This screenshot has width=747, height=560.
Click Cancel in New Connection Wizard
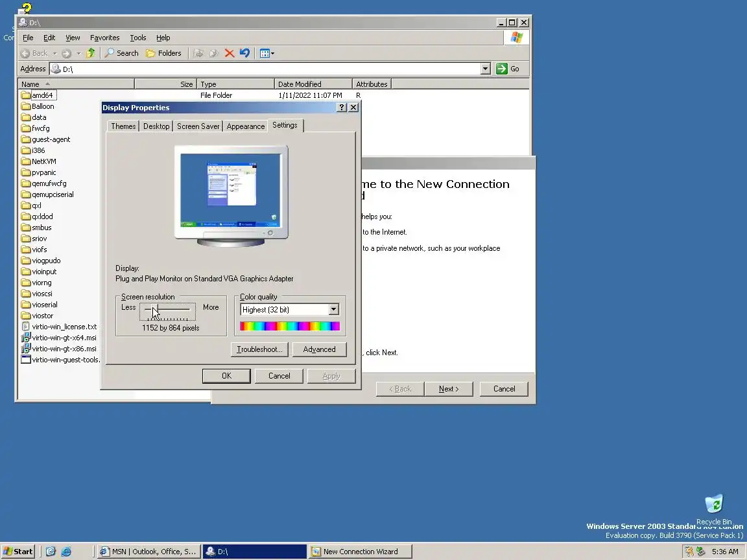[x=504, y=389]
